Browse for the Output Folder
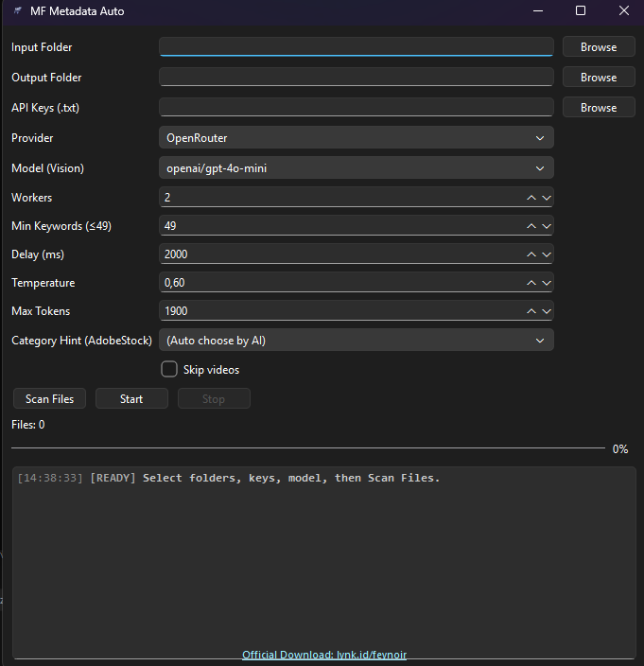Viewport: 644px width, 666px height. click(x=599, y=78)
